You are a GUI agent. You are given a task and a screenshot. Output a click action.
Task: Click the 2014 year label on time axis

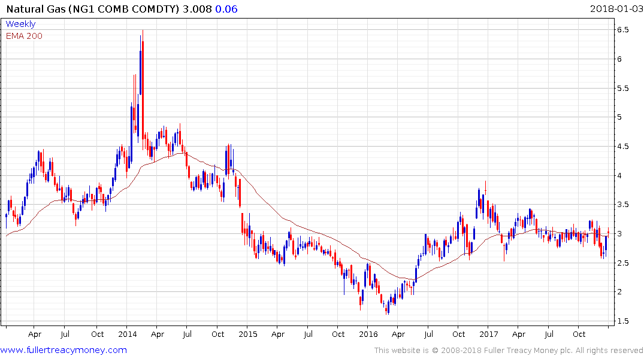click(128, 334)
